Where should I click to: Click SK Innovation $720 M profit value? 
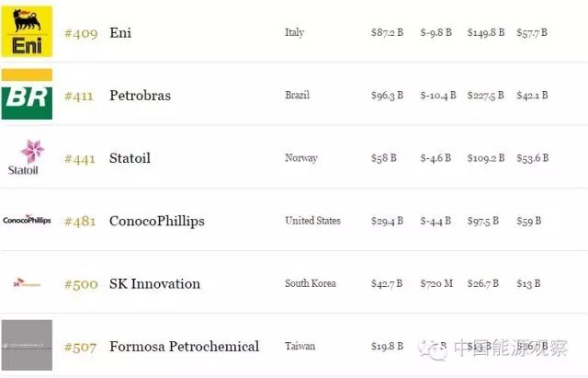[436, 283]
